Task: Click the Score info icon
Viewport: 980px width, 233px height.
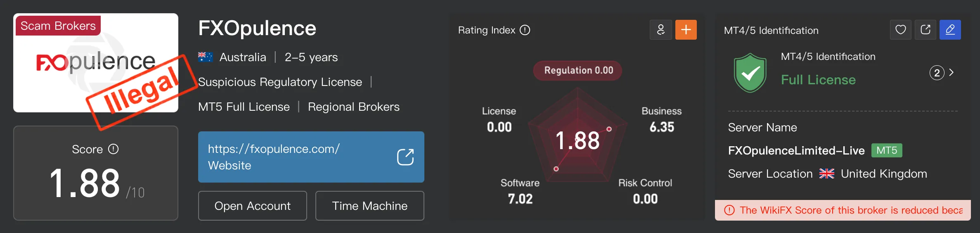Action: point(114,149)
